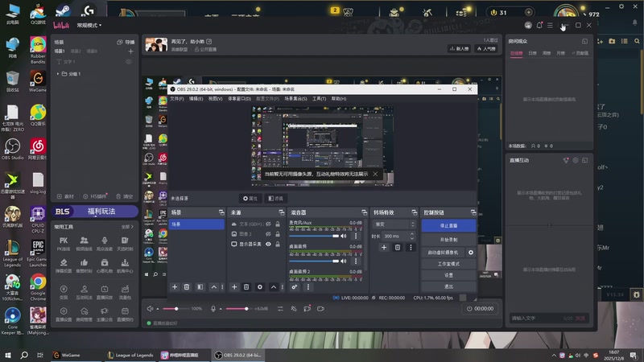
Task: Unlock the 文本 (GDI+) source
Action: point(278,224)
